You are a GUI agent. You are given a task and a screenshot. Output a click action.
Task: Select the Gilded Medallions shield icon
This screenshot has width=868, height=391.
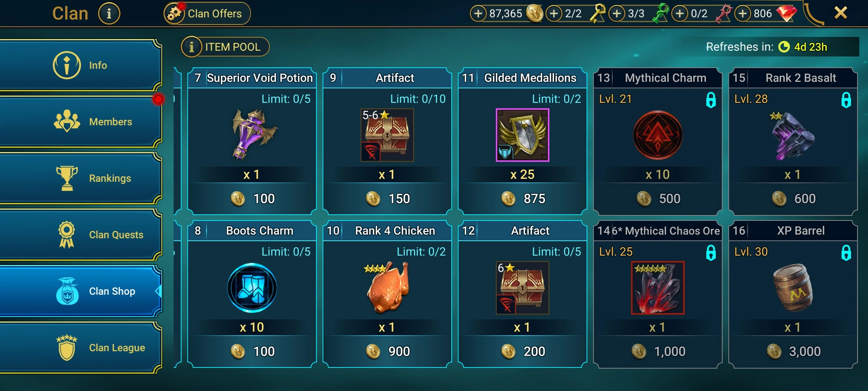coord(522,135)
